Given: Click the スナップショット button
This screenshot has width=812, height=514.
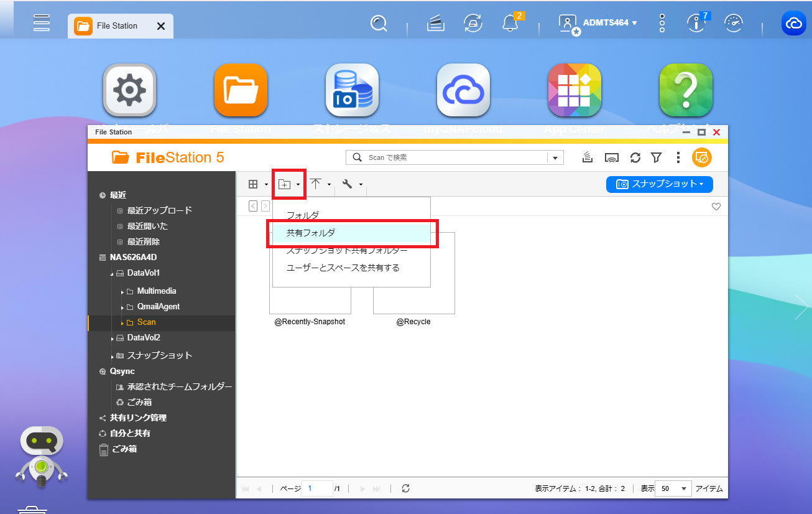Looking at the screenshot, I should pyautogui.click(x=659, y=184).
